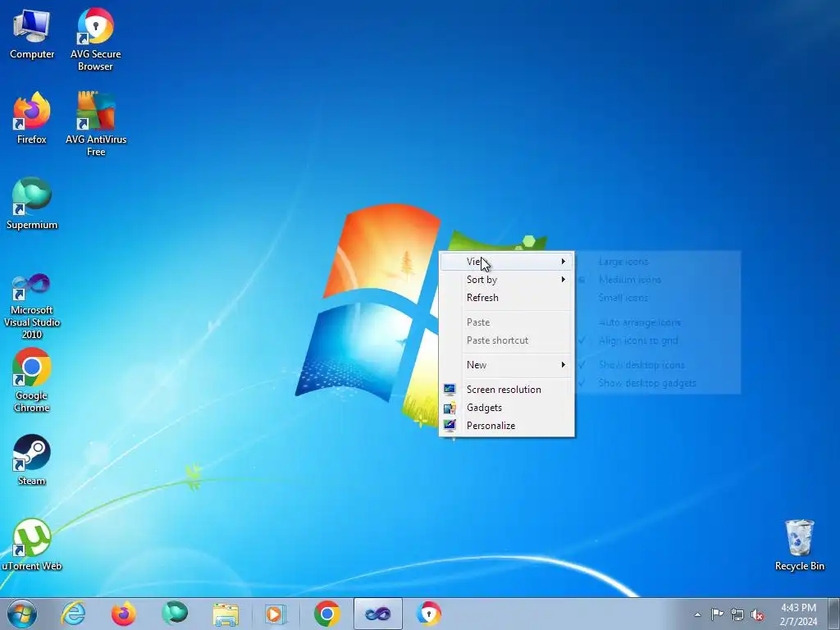The image size is (840, 630).
Task: Launch Supermium from the taskbar
Action: 175,614
